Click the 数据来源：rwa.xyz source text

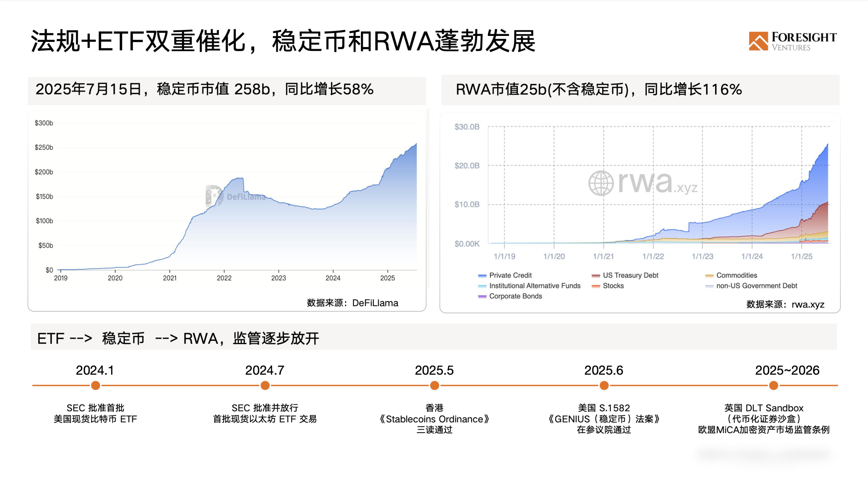(x=785, y=304)
